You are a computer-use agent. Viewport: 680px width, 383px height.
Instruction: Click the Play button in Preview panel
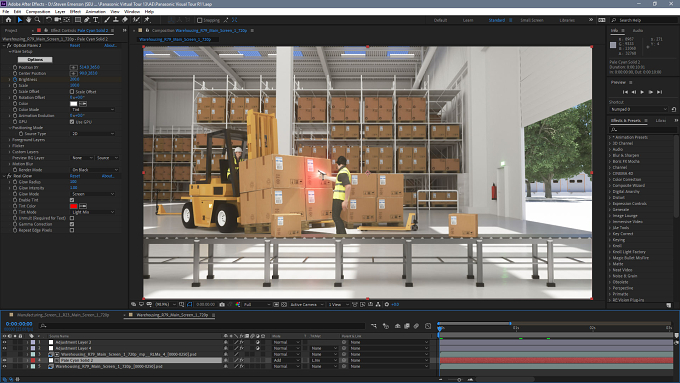tap(642, 92)
